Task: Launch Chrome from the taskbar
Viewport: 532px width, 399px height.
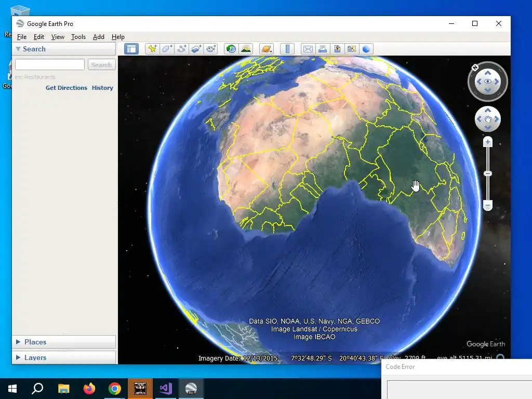Action: (x=115, y=389)
